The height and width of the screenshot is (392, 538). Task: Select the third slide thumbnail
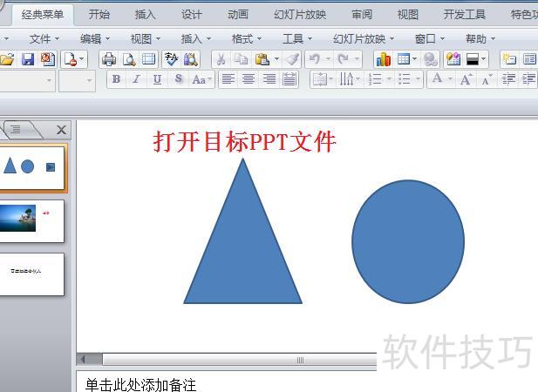[31, 274]
